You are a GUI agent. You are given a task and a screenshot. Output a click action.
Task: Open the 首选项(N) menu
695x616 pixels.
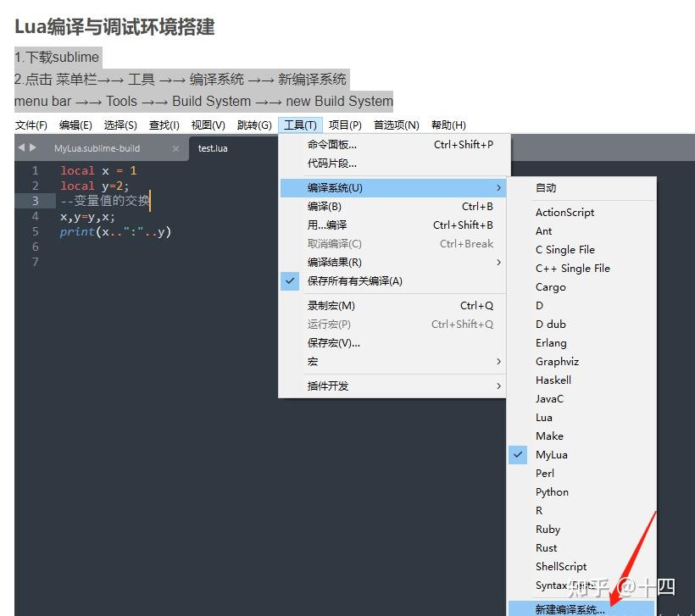[395, 125]
